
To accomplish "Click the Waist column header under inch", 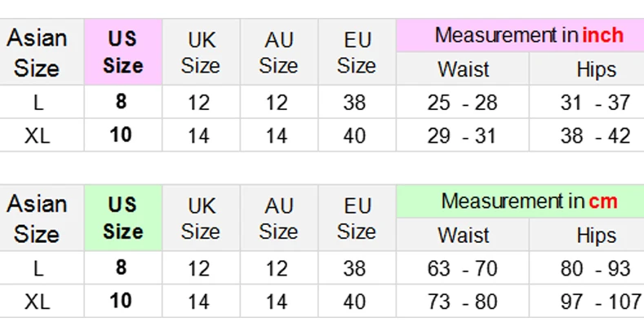I will click(x=463, y=69).
